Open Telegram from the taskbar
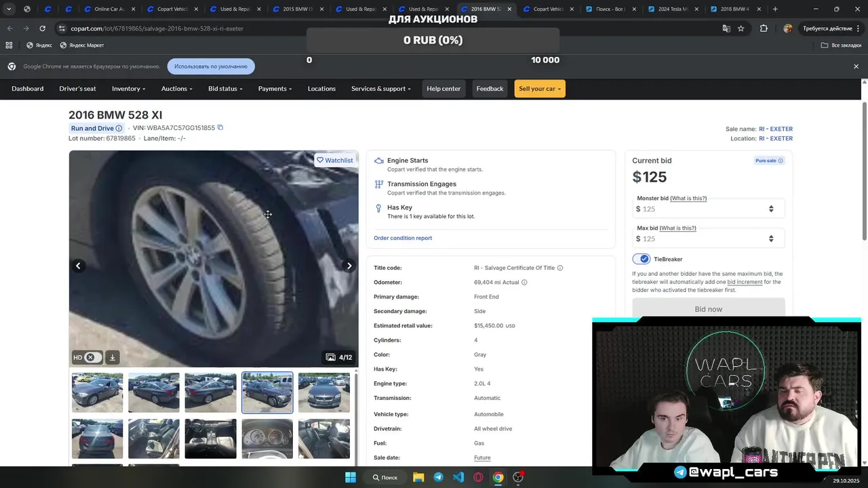The height and width of the screenshot is (488, 868). (x=438, y=477)
